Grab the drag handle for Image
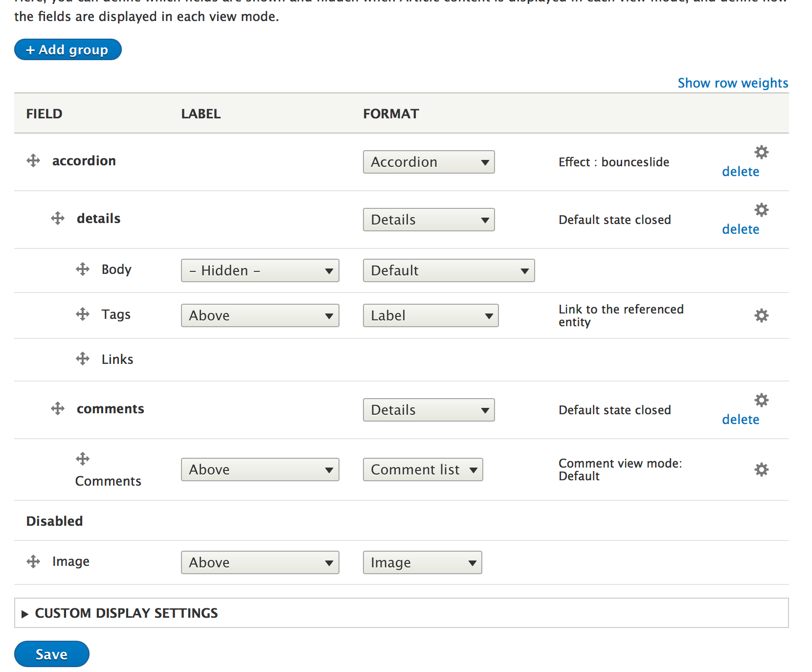 click(x=33, y=561)
